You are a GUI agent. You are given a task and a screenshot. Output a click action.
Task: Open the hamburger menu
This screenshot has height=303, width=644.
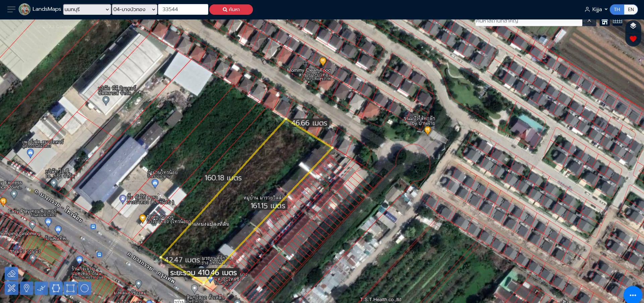pos(11,9)
